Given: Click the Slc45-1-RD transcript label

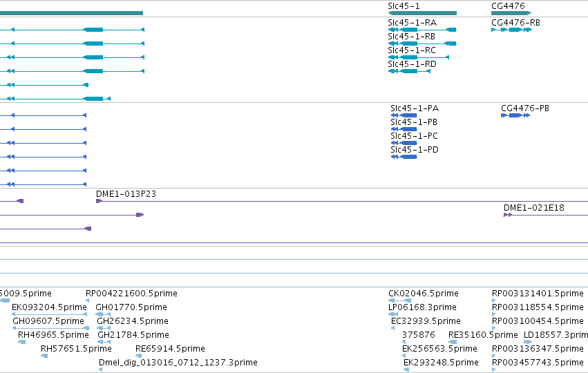Looking at the screenshot, I should pos(412,64).
